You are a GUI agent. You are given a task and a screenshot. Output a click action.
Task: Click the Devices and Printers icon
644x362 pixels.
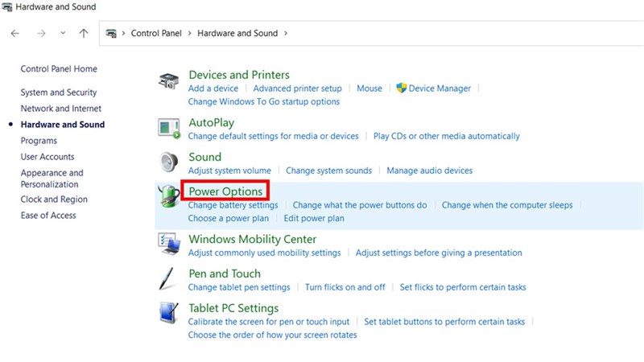pos(168,81)
